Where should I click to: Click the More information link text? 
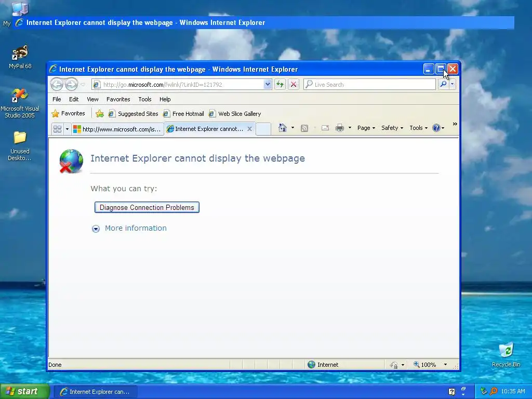click(x=136, y=228)
